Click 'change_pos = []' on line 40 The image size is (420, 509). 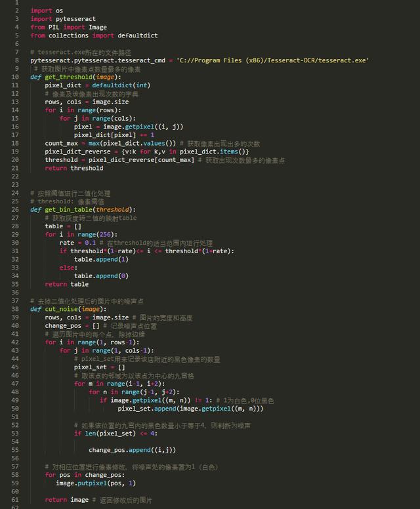pos(72,325)
